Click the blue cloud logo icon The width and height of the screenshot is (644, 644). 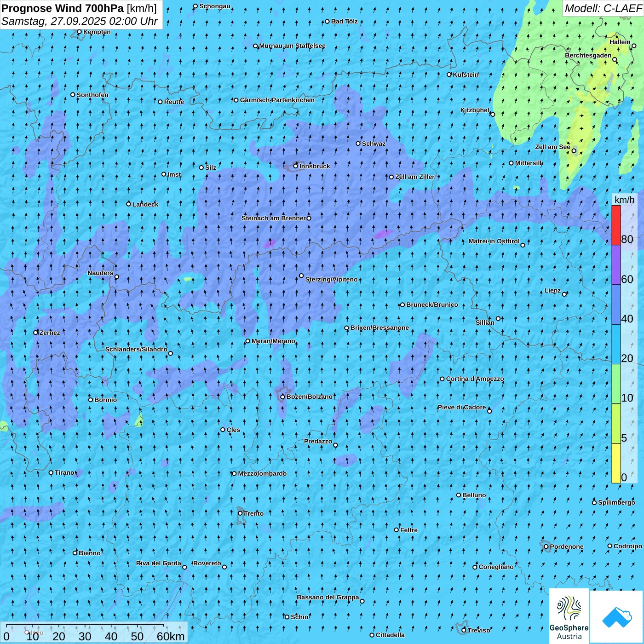(x=617, y=617)
